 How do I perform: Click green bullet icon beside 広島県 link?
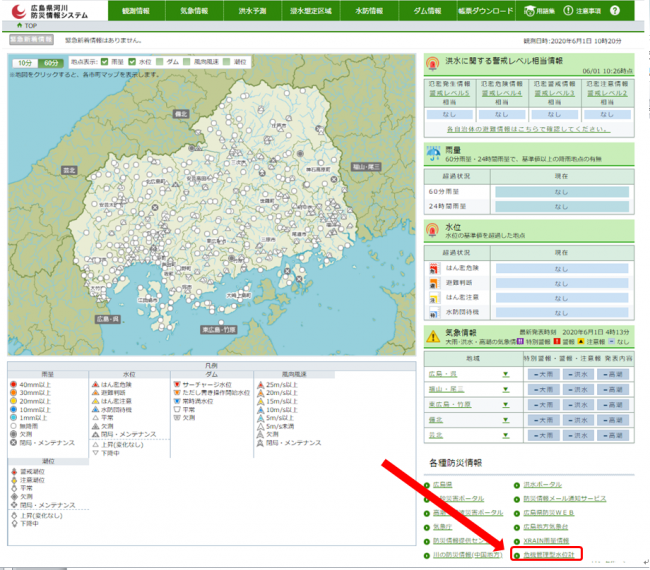click(x=427, y=485)
